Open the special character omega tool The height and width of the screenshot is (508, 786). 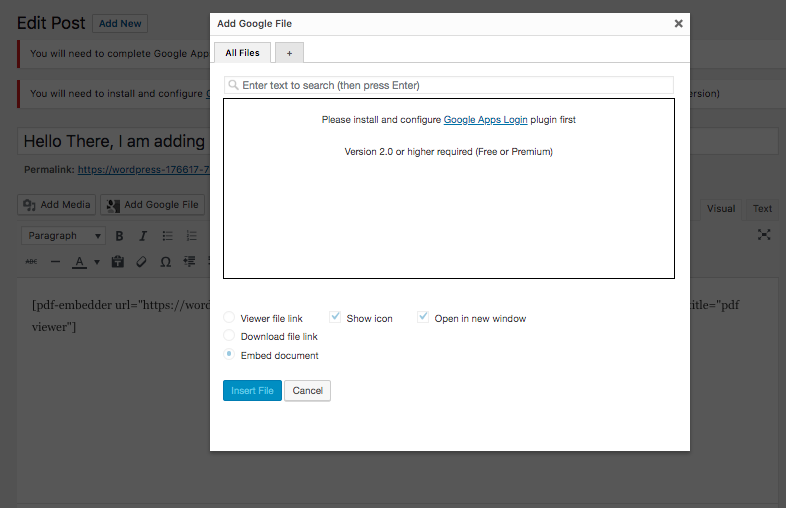click(165, 262)
